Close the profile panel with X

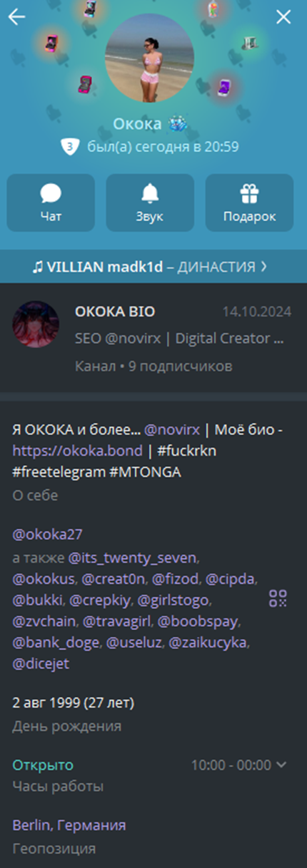(283, 17)
